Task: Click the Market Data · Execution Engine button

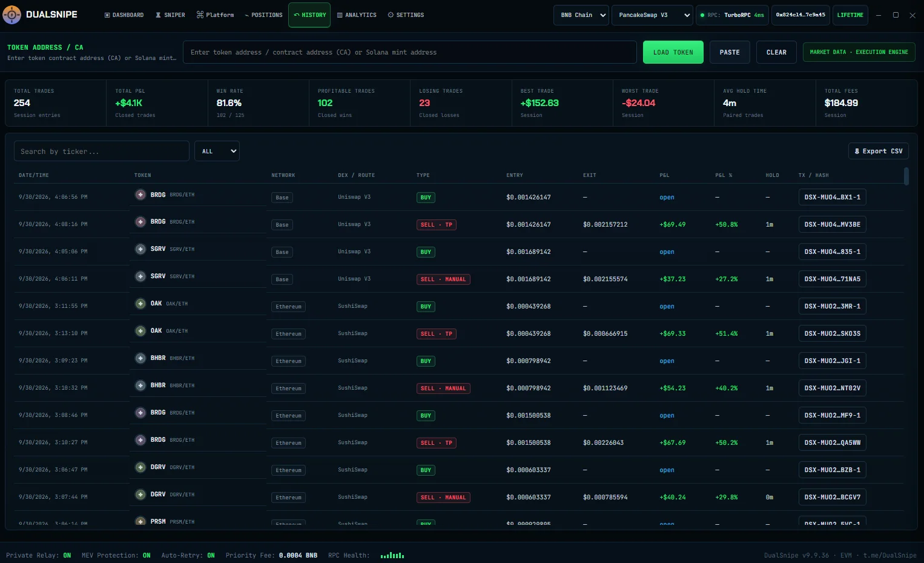Action: 859,52
